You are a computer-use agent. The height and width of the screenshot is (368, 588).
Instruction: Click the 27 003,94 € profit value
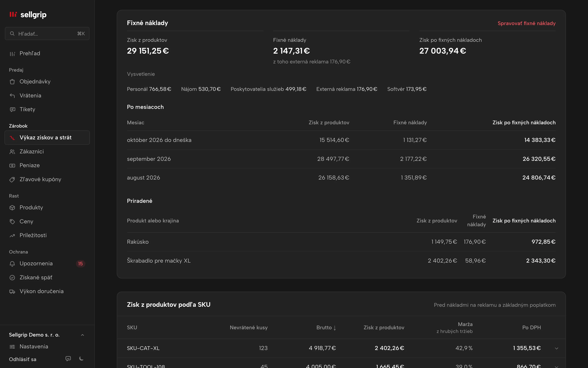tap(442, 51)
